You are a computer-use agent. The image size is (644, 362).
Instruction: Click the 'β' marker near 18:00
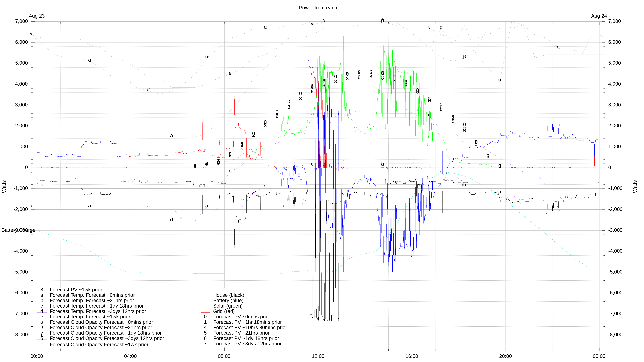click(x=465, y=57)
